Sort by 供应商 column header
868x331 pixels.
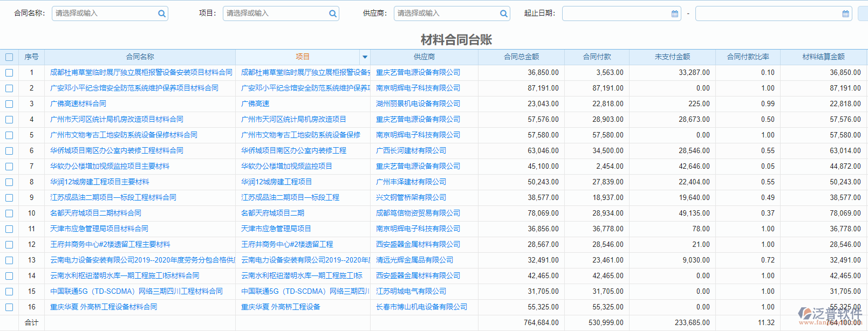424,57
